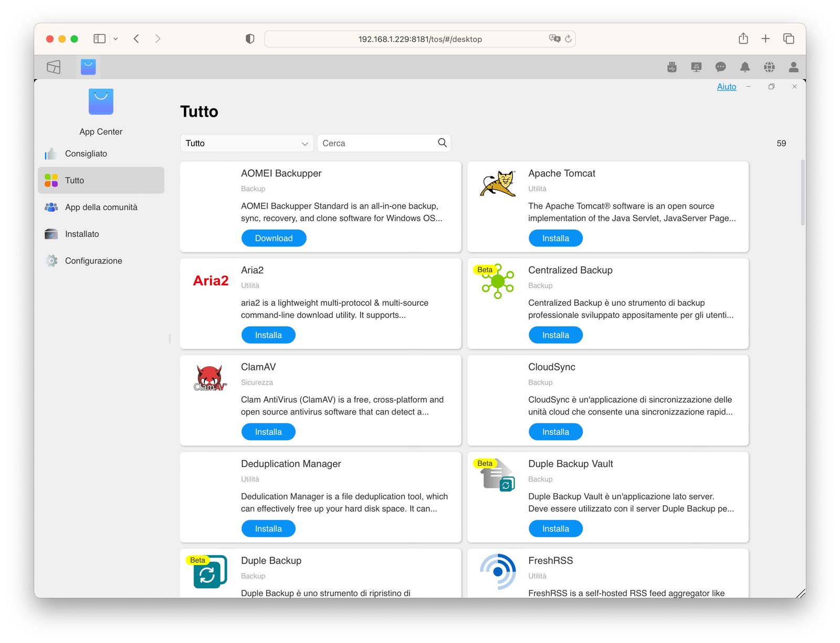Screen dimensions: 840x643
Task: Open Safari privacy shield report
Action: pos(250,39)
